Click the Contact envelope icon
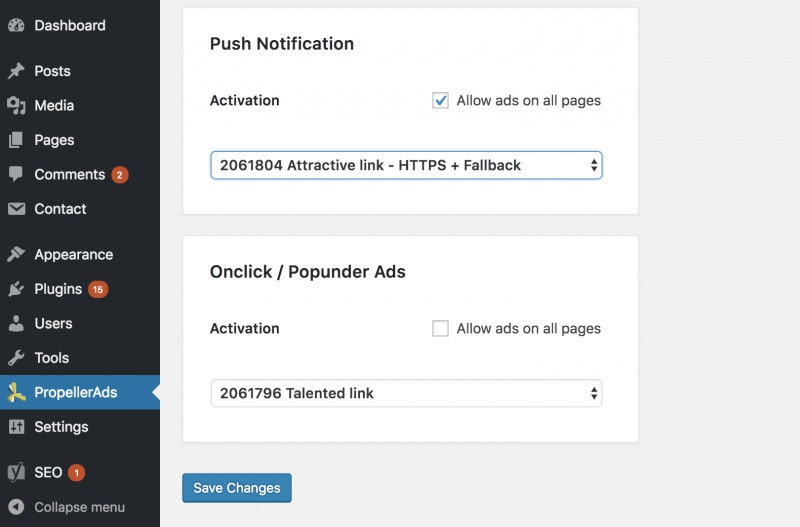 click(x=16, y=209)
